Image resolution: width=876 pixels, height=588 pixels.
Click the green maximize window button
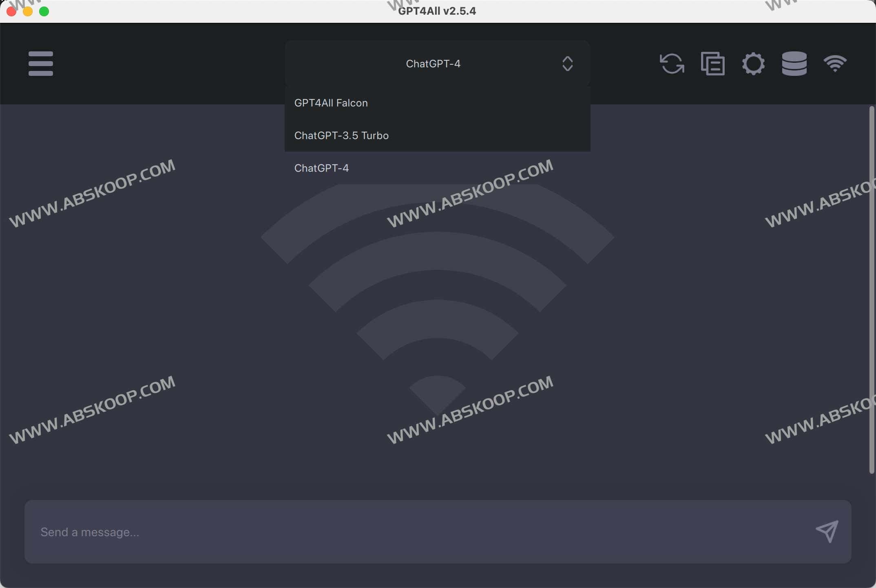[44, 11]
